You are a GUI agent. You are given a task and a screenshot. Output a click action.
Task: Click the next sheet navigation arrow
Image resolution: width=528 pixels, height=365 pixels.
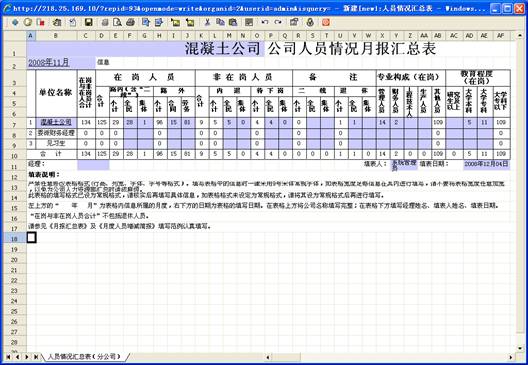pyautogui.click(x=26, y=357)
